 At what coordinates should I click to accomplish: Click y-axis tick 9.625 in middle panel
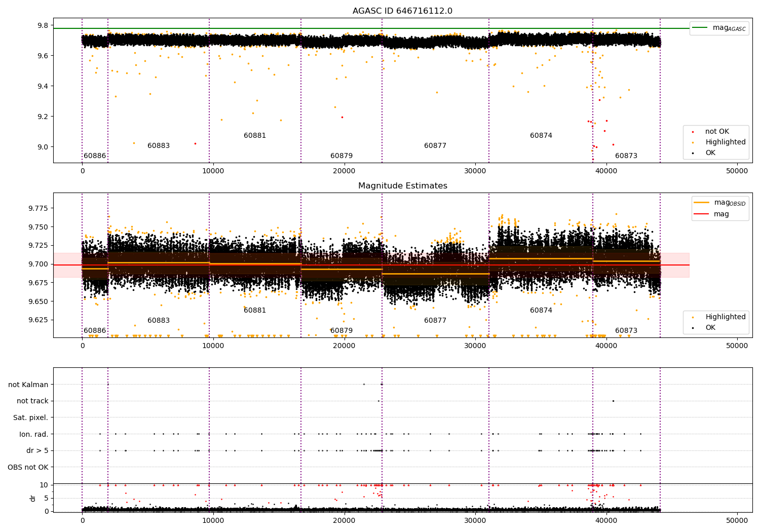point(39,320)
